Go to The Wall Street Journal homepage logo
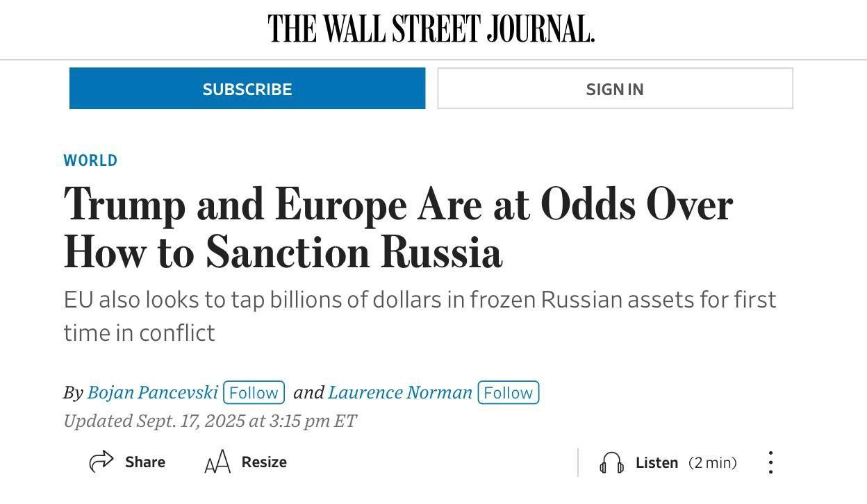The image size is (867, 504). pyautogui.click(x=431, y=28)
